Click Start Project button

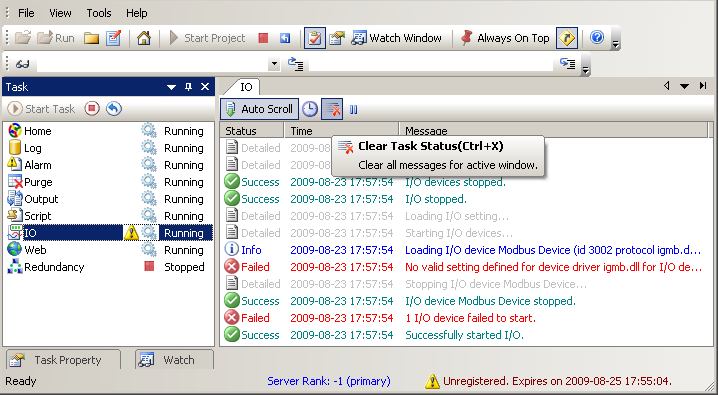click(x=207, y=38)
